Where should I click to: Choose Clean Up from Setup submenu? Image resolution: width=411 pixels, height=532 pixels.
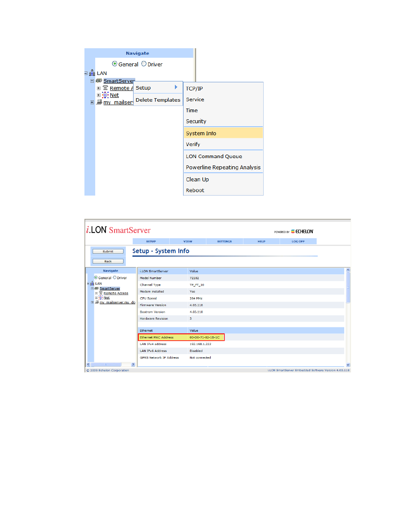pyautogui.click(x=223, y=179)
